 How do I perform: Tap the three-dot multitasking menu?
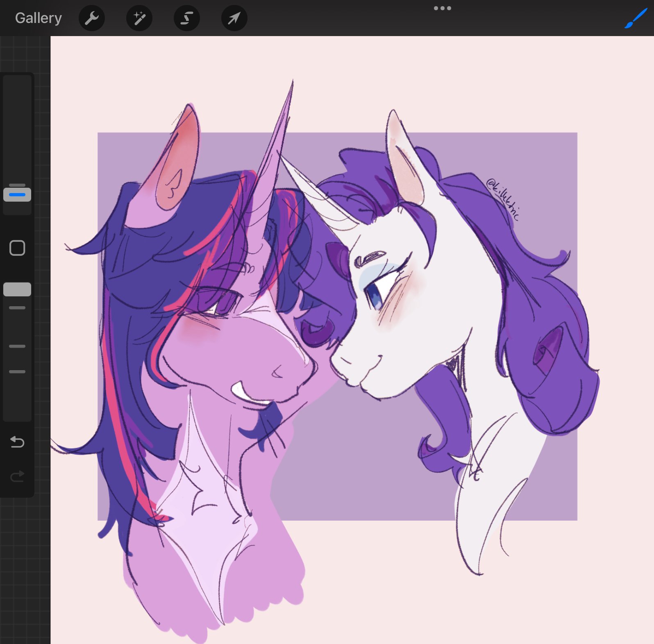(x=443, y=8)
